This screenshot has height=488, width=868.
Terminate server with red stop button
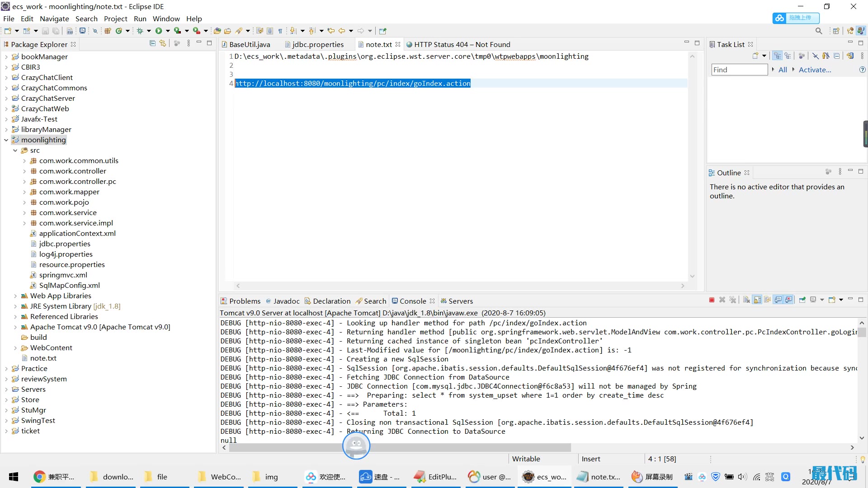pos(712,300)
